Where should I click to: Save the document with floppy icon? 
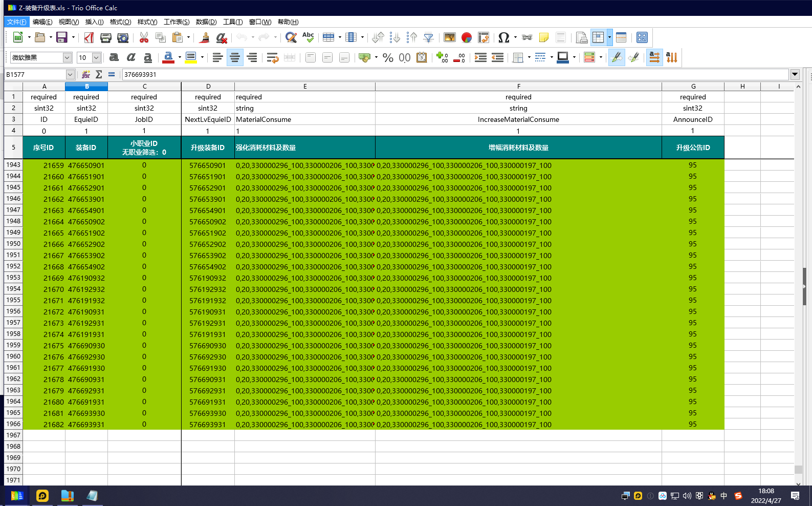(62, 37)
